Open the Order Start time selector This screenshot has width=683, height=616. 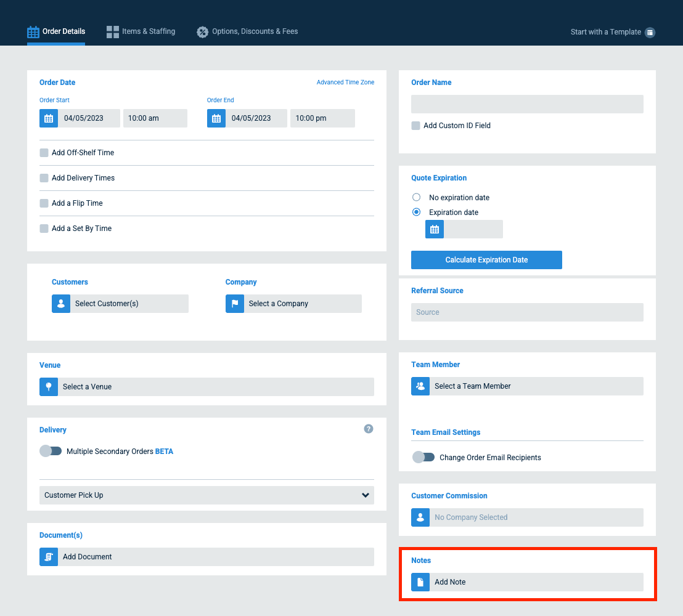pos(155,118)
